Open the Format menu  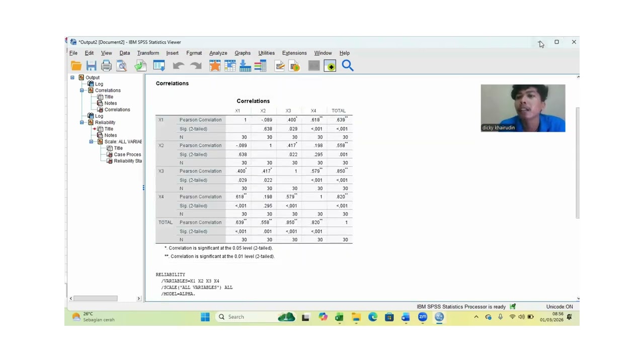tap(194, 53)
